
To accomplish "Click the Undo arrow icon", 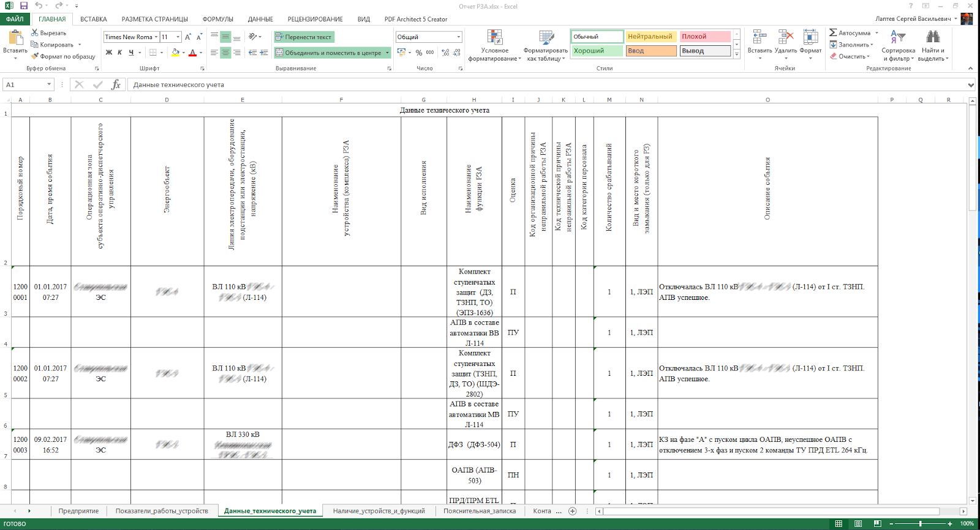I will tap(39, 6).
